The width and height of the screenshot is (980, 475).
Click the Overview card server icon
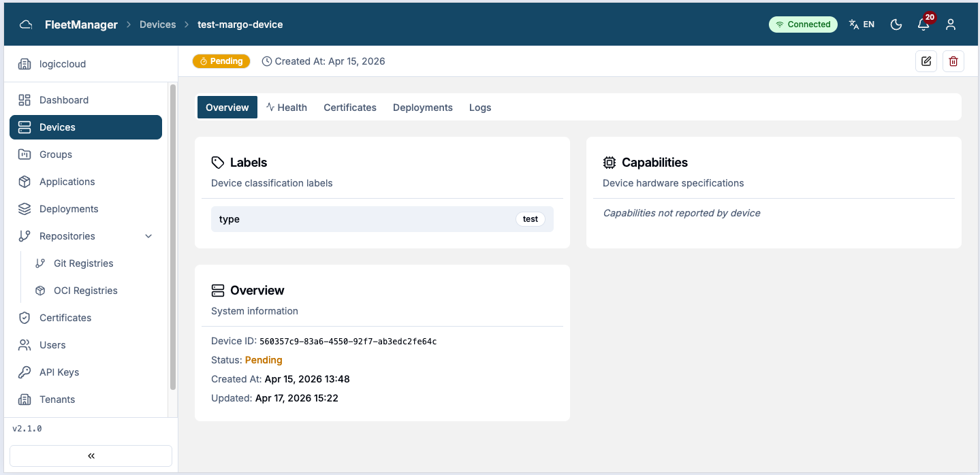[x=218, y=291]
